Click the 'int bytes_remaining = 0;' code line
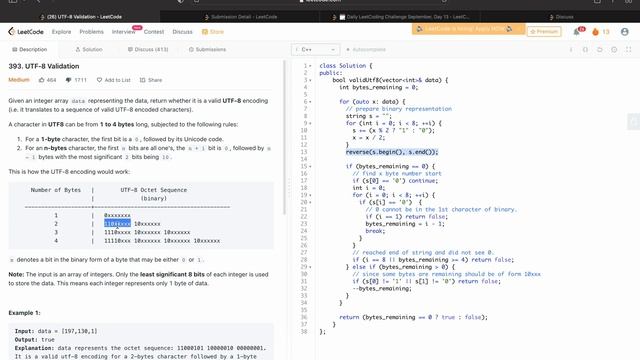This screenshot has height=360, width=640. pos(378,87)
